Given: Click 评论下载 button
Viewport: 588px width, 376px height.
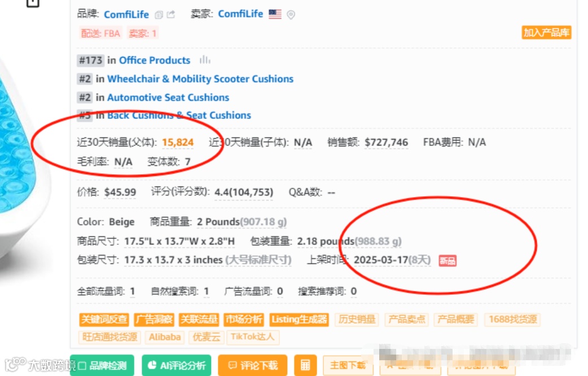Looking at the screenshot, I should pyautogui.click(x=252, y=365).
